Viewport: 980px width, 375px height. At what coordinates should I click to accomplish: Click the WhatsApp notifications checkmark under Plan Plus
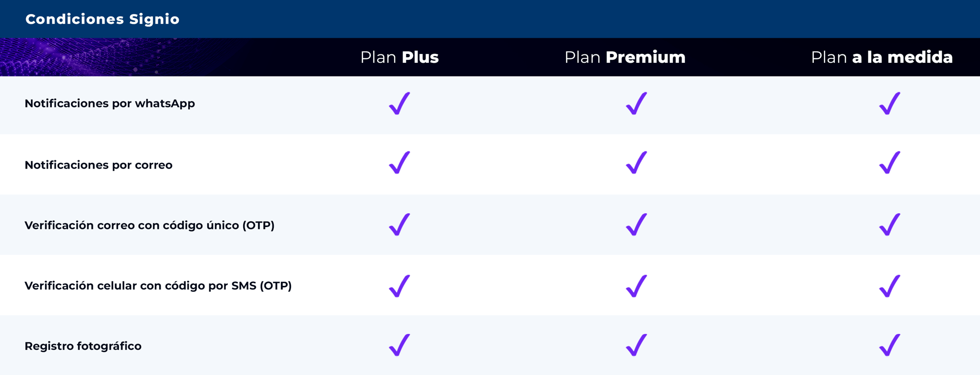[x=399, y=103]
